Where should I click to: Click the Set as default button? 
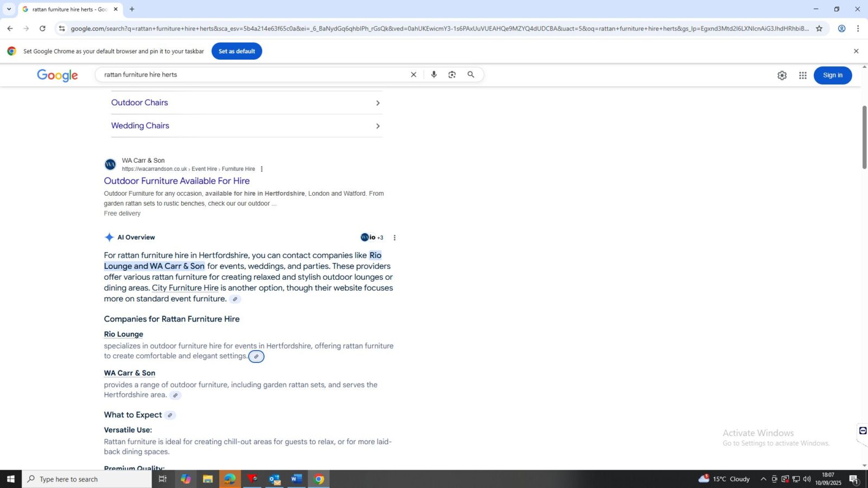point(237,52)
